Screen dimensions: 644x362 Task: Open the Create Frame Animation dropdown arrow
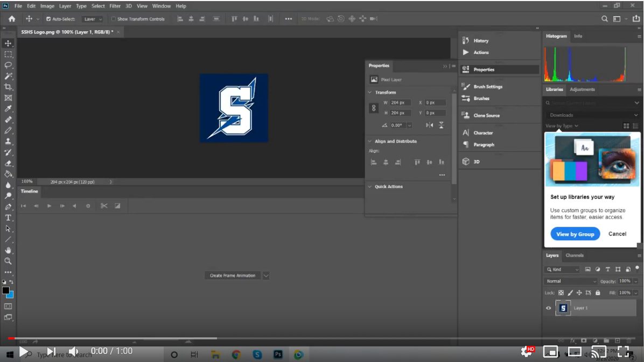pyautogui.click(x=266, y=275)
